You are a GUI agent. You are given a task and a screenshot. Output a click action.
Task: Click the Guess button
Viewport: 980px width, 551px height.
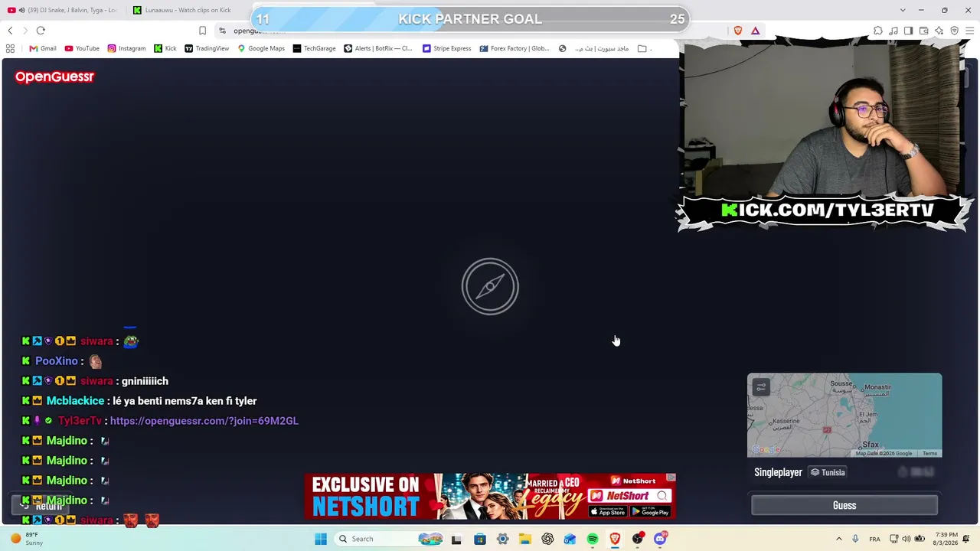[x=844, y=505]
